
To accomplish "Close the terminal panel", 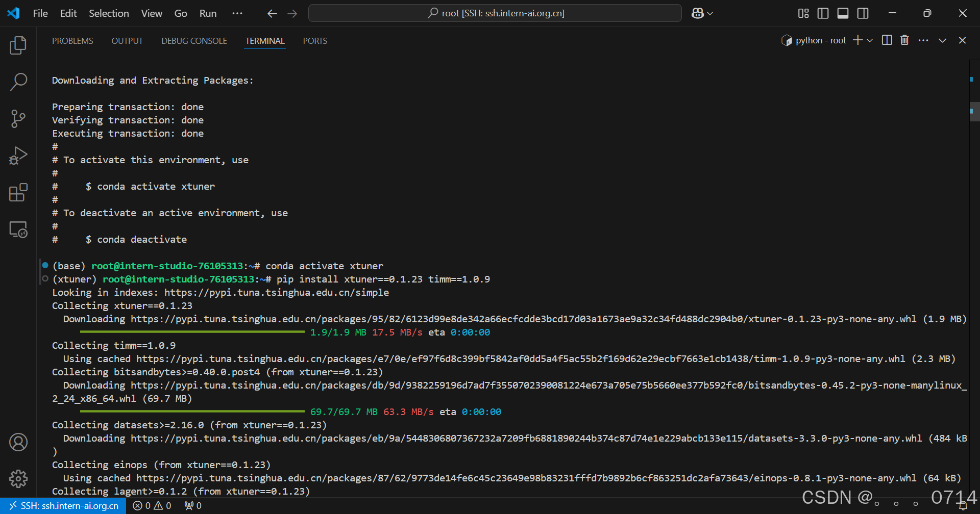I will pos(962,40).
